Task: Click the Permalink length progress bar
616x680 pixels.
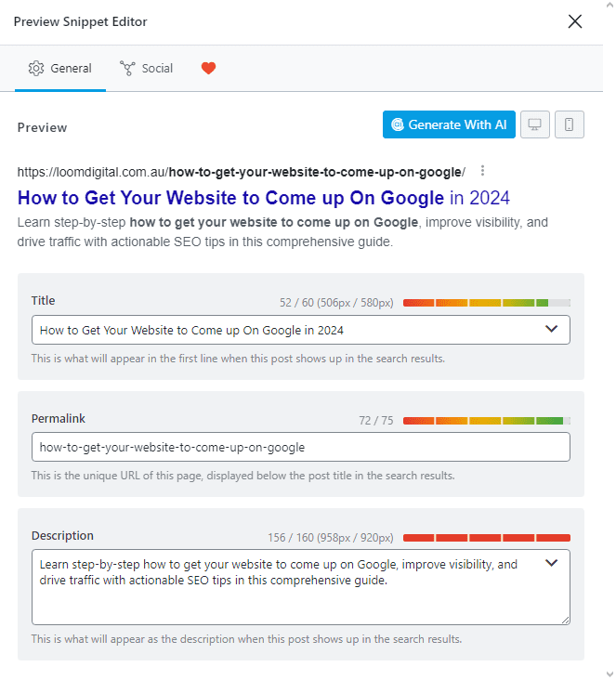Action: click(x=486, y=421)
